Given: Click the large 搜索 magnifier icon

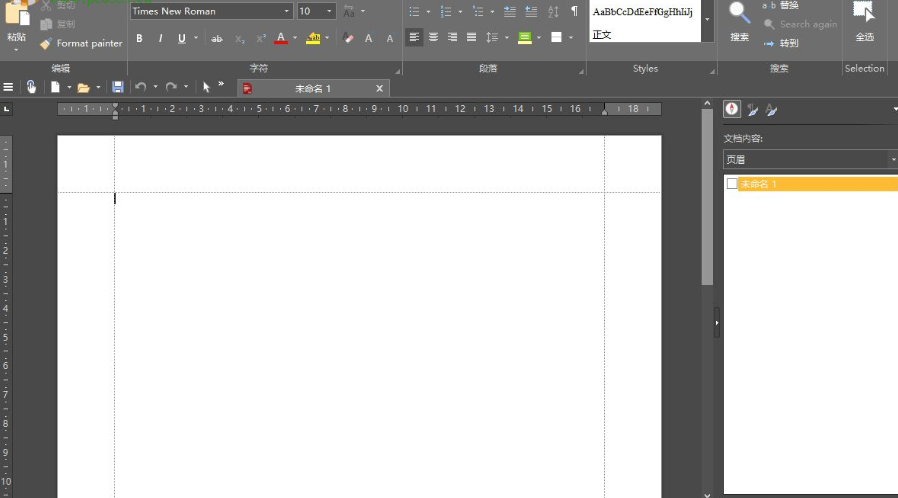Looking at the screenshot, I should [x=739, y=14].
